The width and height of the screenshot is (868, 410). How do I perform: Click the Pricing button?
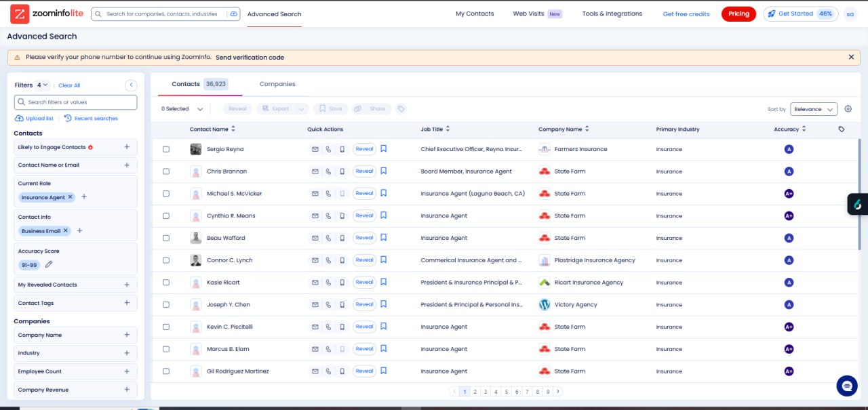pos(738,14)
